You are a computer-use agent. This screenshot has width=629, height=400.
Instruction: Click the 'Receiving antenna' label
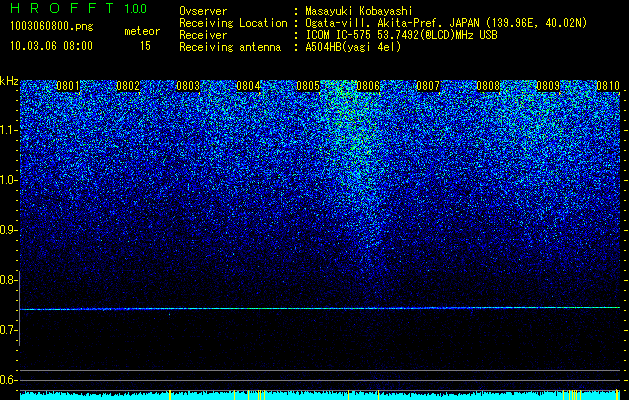pyautogui.click(x=230, y=47)
